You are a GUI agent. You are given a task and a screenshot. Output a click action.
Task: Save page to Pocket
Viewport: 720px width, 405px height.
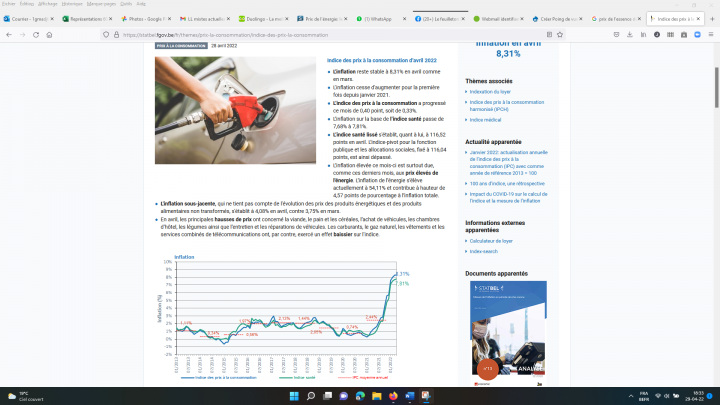[616, 35]
